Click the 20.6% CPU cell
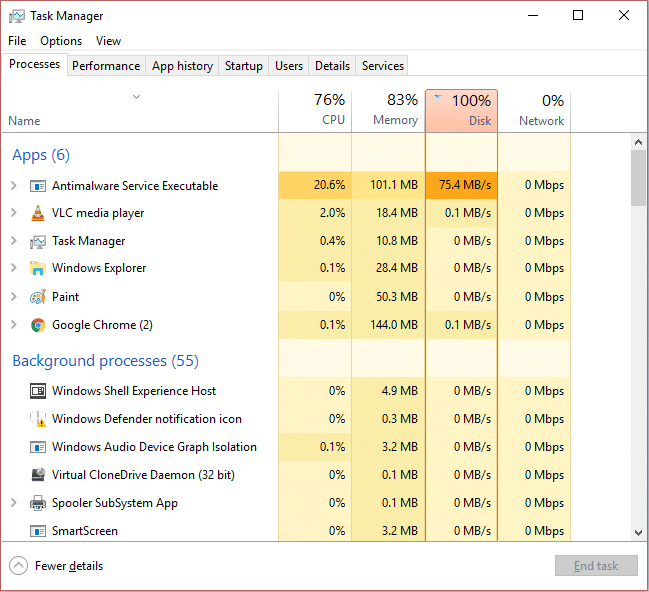649x592 pixels. click(x=315, y=185)
